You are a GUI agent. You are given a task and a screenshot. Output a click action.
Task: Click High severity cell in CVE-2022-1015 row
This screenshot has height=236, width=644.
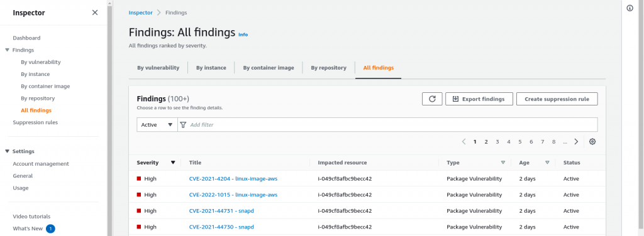147,195
